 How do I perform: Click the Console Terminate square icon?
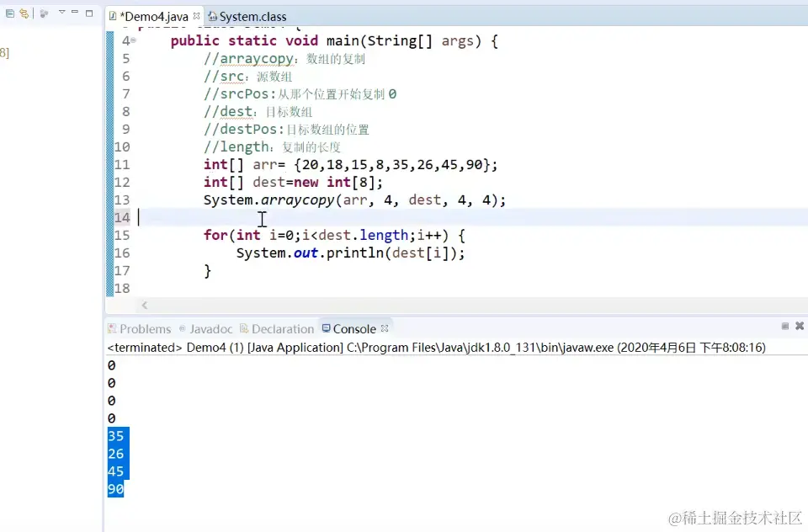[x=785, y=326]
